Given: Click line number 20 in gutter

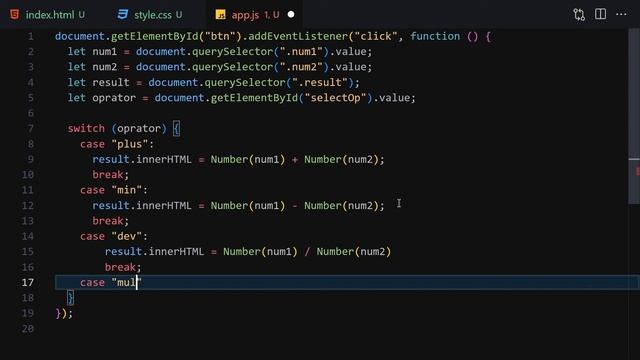Looking at the screenshot, I should tap(27, 329).
